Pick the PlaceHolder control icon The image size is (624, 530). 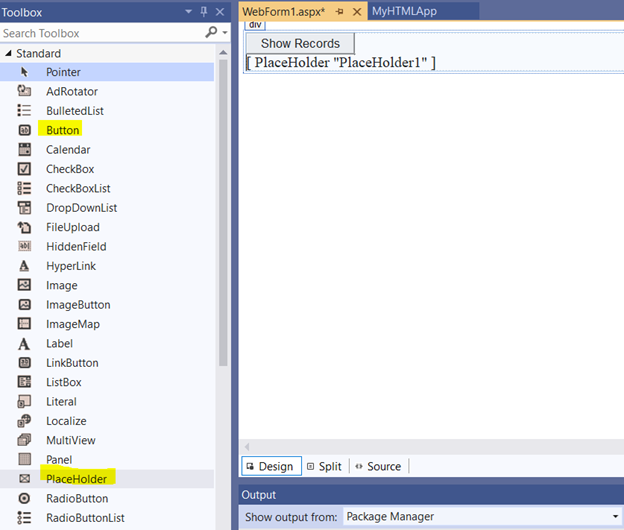[24, 479]
